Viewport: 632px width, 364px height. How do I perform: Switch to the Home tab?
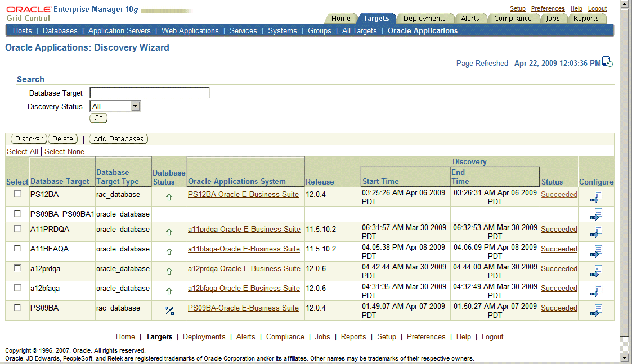[x=340, y=18]
